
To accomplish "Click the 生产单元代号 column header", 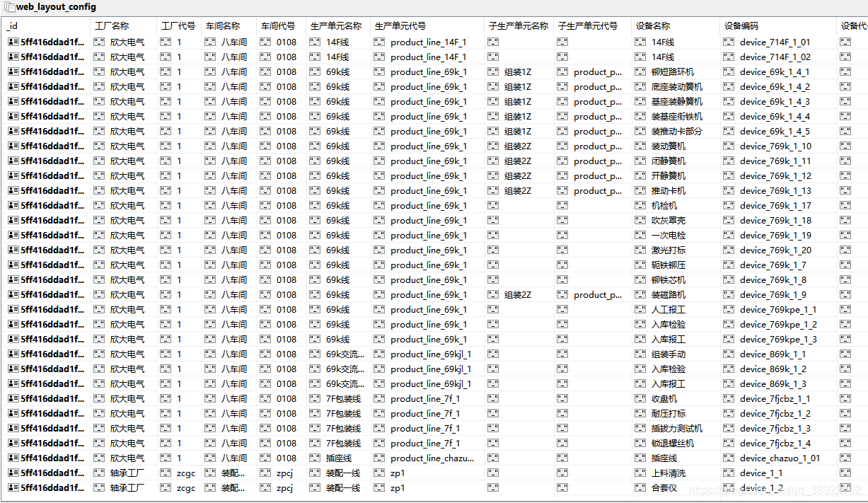I will coord(428,26).
